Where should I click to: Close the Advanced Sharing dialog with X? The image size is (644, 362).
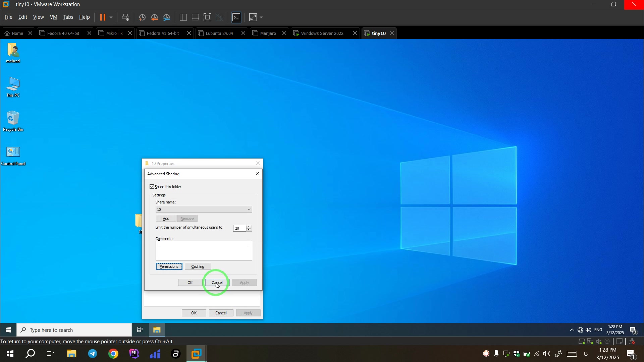(257, 174)
